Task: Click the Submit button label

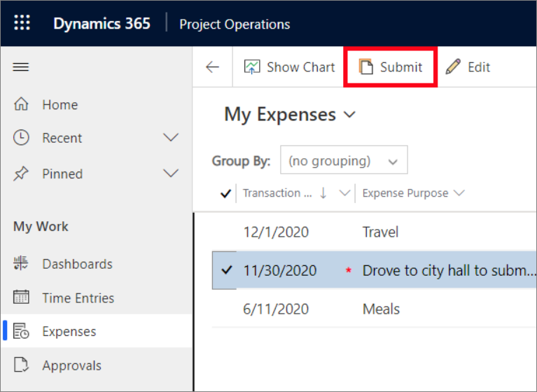Action: pyautogui.click(x=401, y=67)
